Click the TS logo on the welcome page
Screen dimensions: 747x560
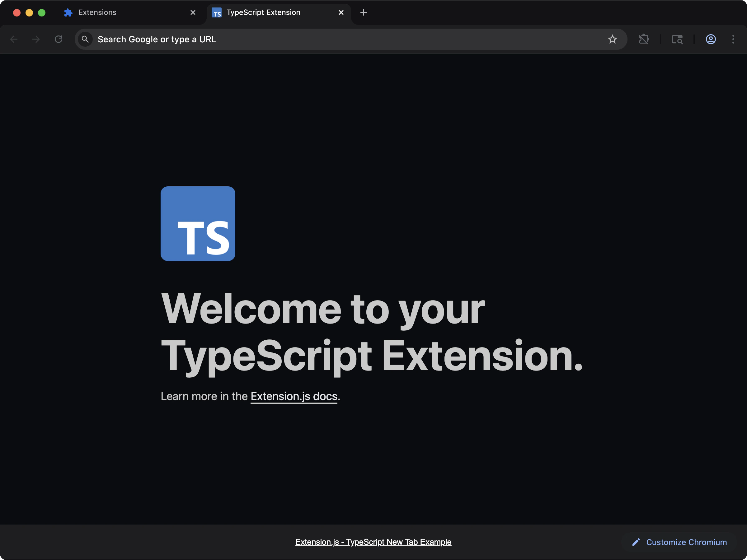pyautogui.click(x=198, y=224)
